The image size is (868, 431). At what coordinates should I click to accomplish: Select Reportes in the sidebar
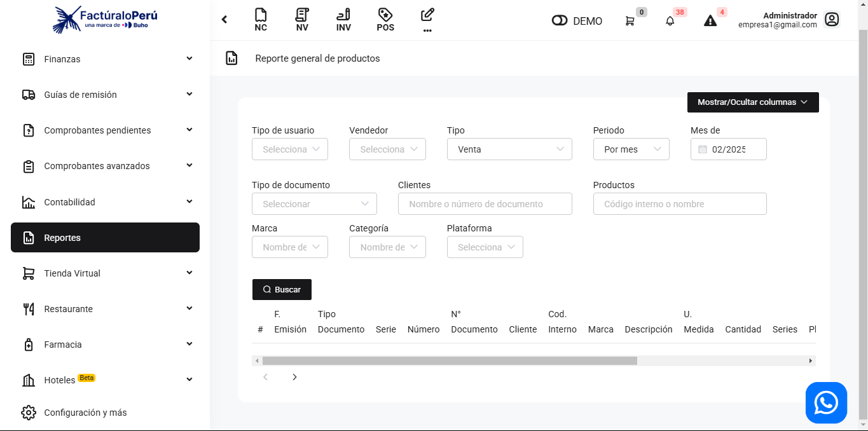click(105, 238)
